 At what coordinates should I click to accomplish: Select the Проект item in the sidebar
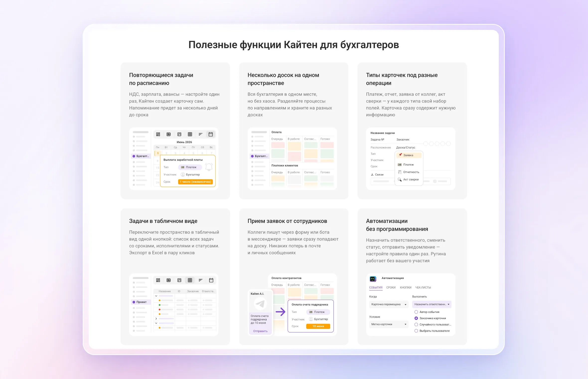pyautogui.click(x=141, y=302)
